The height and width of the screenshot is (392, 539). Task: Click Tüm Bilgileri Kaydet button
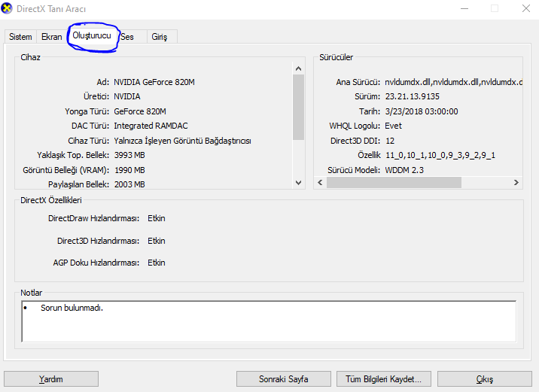pyautogui.click(x=384, y=379)
